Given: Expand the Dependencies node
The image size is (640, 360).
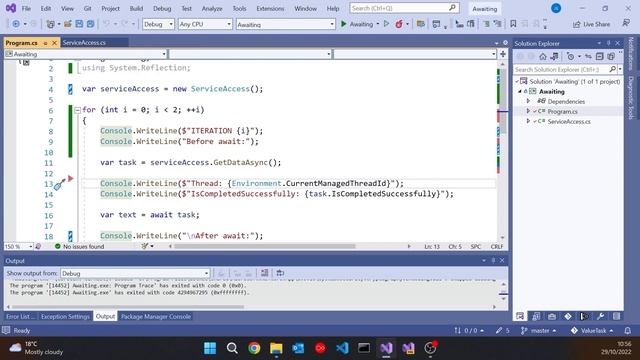Looking at the screenshot, I should (529, 101).
